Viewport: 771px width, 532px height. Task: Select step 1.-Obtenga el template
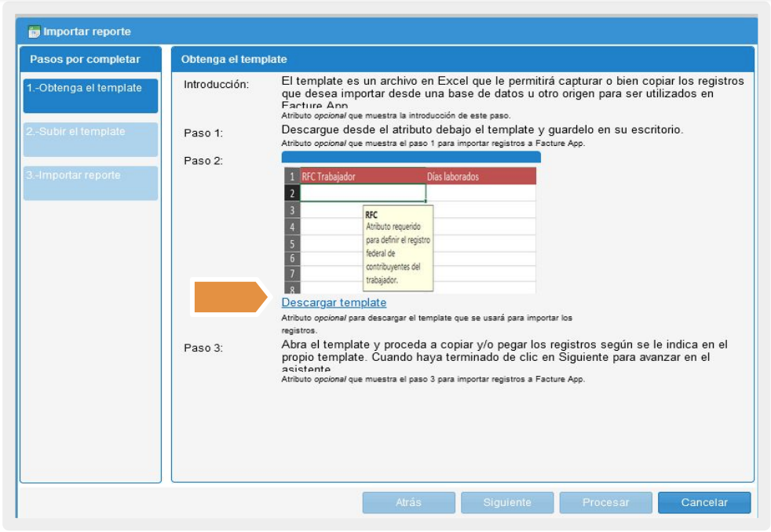(x=90, y=95)
